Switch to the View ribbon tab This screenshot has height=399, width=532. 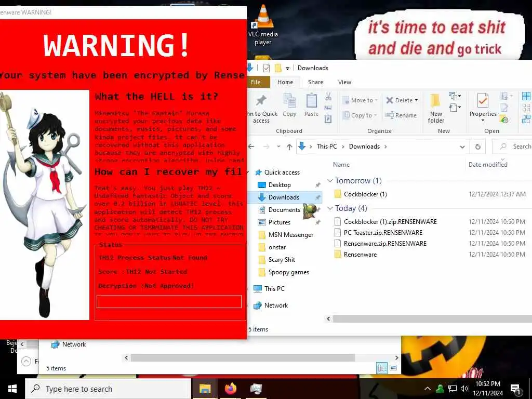[x=344, y=82]
